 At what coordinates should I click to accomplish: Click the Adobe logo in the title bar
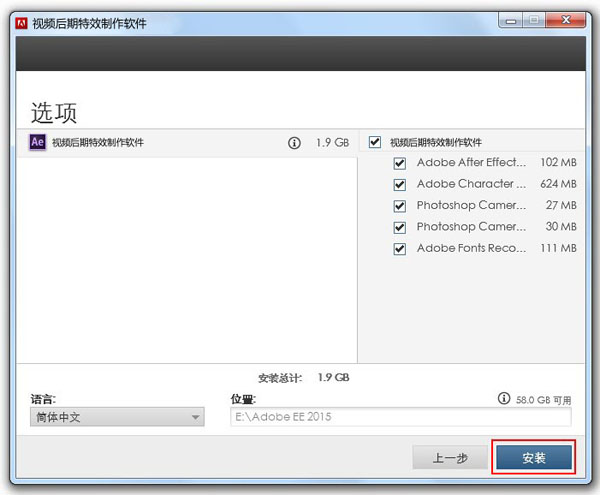(x=21, y=23)
